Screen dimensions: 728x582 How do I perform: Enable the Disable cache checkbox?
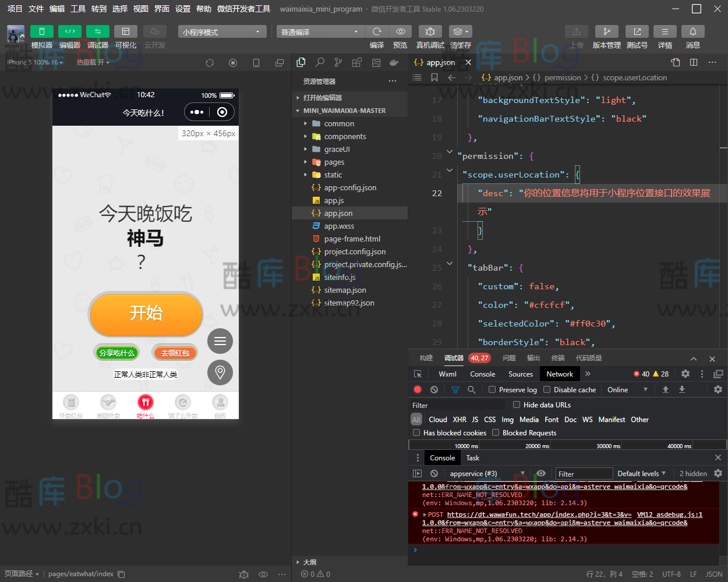547,389
